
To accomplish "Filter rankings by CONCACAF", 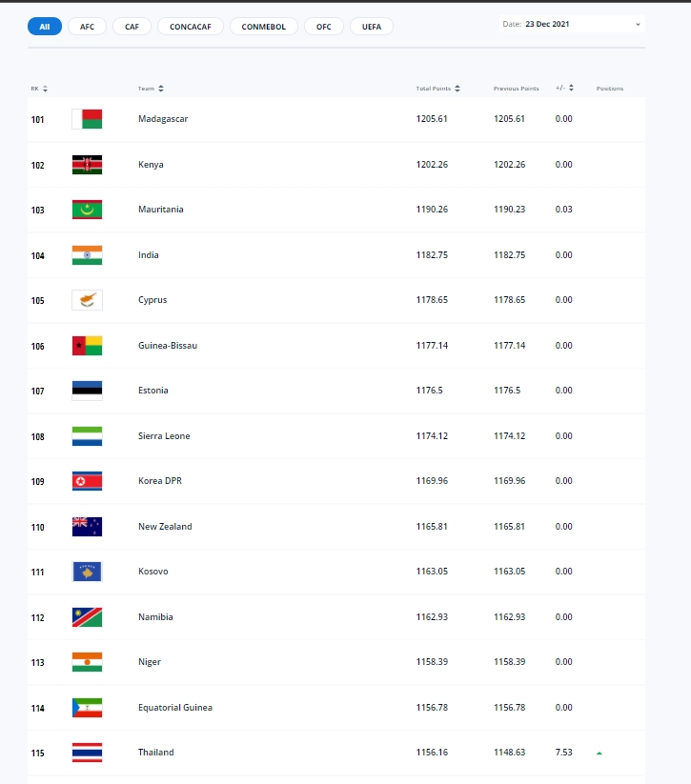I will [x=190, y=27].
